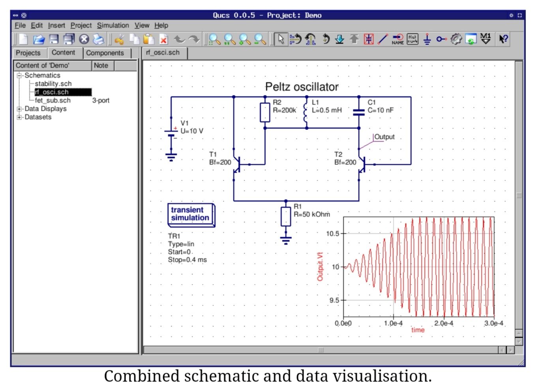Click the Deactivate/Activate component icon

click(369, 39)
